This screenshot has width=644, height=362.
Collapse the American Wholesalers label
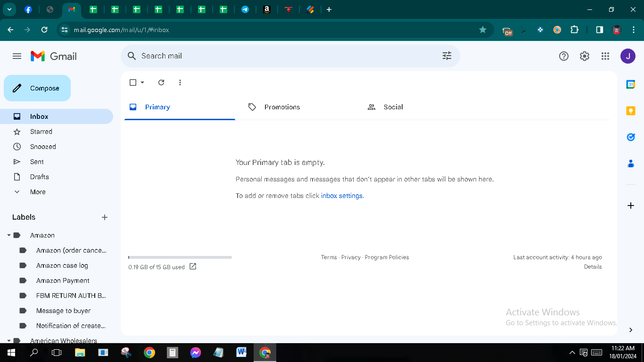[x=9, y=340]
